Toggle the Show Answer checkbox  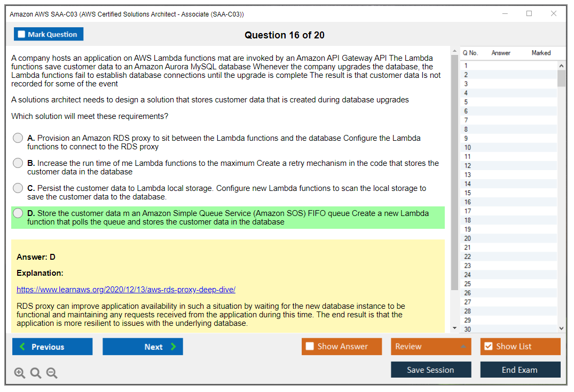[x=310, y=347]
